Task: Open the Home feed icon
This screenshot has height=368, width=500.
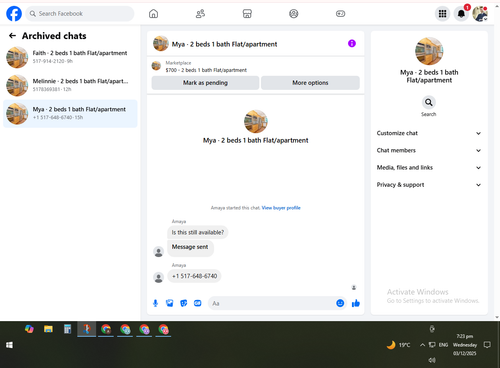Action: [153, 14]
